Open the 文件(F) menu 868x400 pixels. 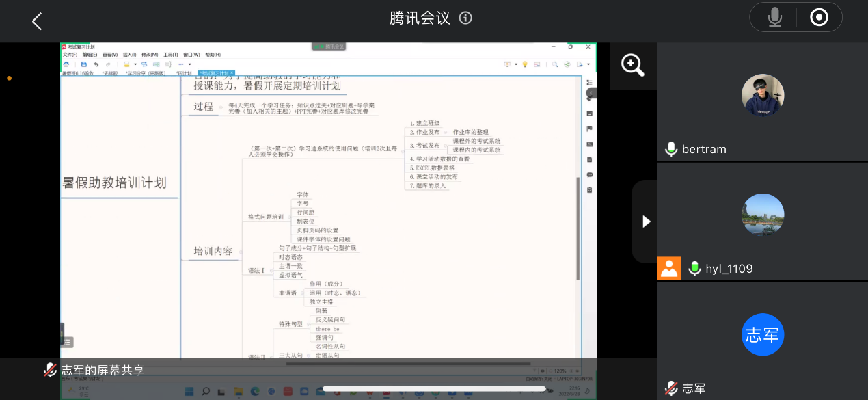(70, 55)
